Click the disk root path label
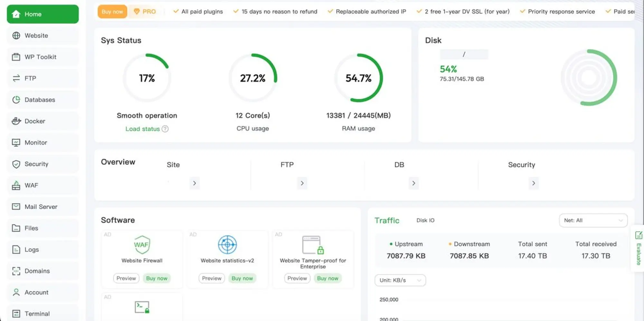This screenshot has height=321, width=644. point(464,54)
